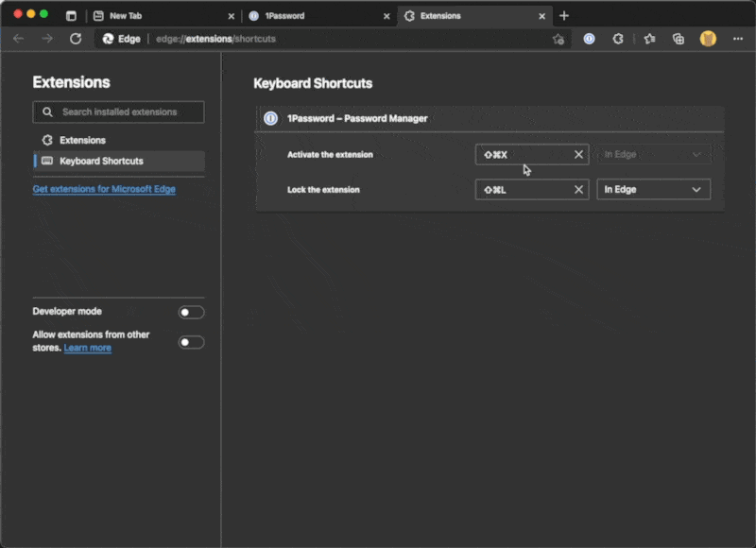Click the Learn more link
The height and width of the screenshot is (548, 756).
88,348
